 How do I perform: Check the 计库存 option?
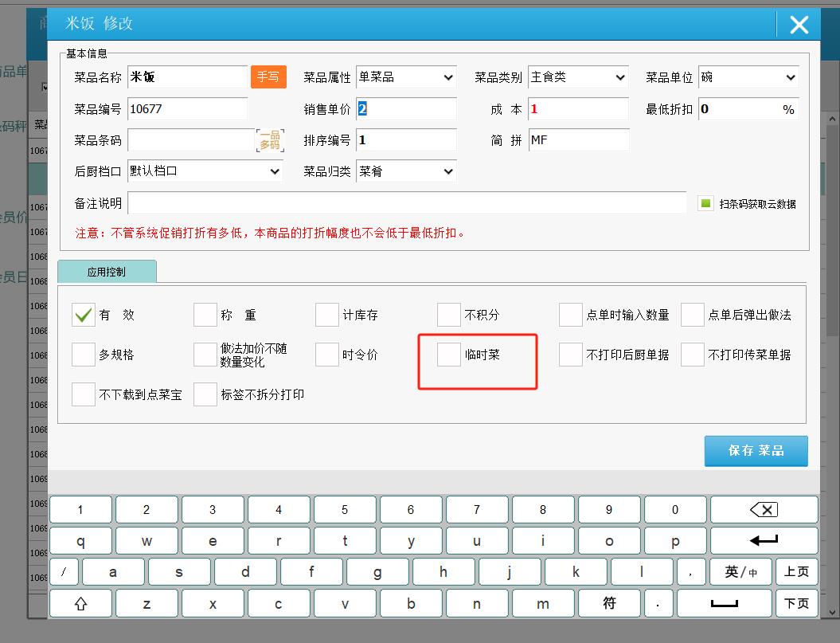(x=327, y=315)
